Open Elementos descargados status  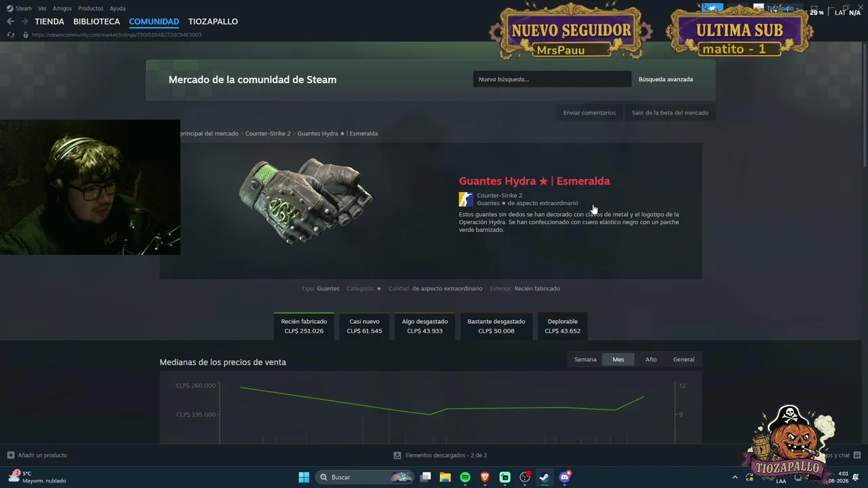coord(446,455)
